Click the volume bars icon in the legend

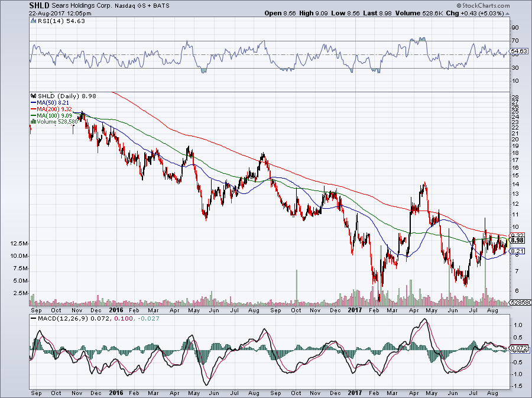coord(33,121)
